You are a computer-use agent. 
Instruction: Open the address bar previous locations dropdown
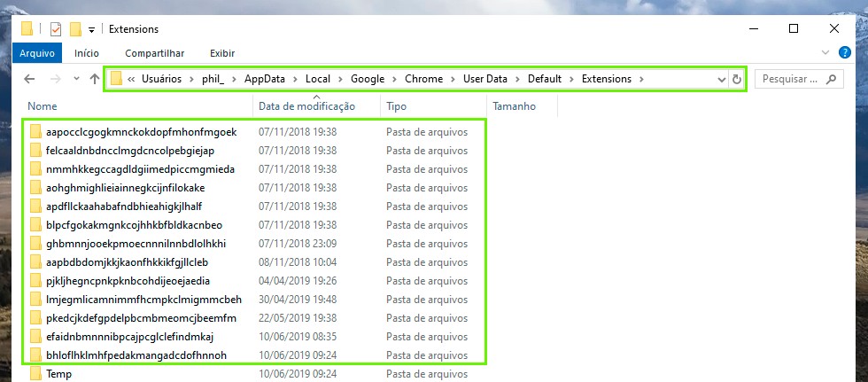pyautogui.click(x=721, y=79)
